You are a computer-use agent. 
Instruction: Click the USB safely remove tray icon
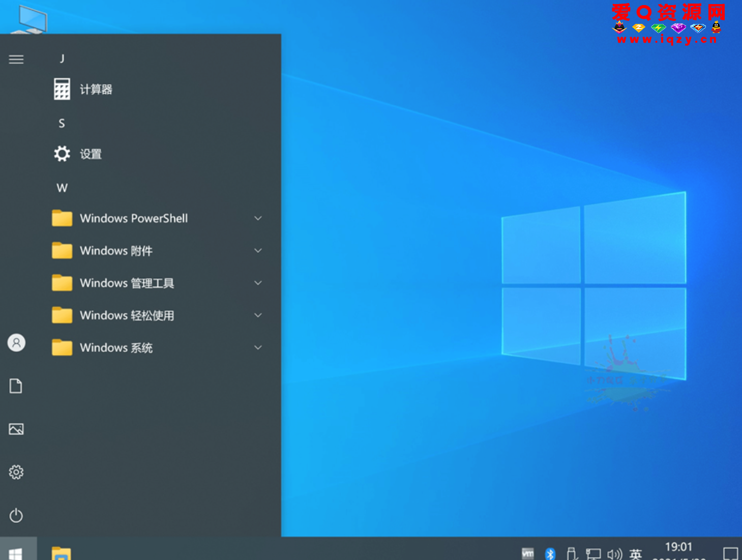[572, 553]
